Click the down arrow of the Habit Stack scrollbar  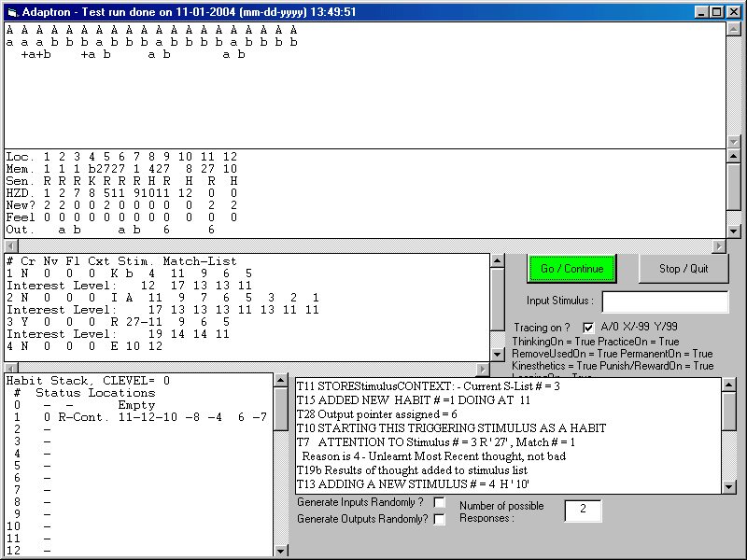pos(281,550)
